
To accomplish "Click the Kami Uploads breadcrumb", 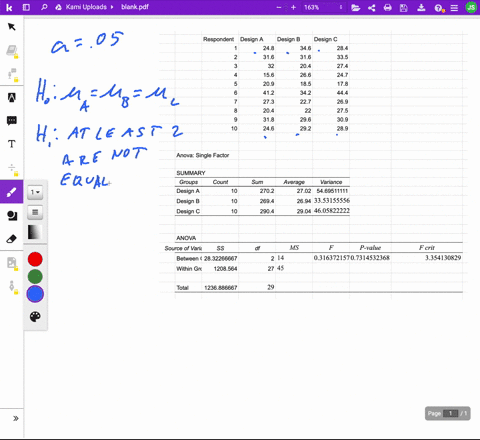I will pyautogui.click(x=86, y=7).
